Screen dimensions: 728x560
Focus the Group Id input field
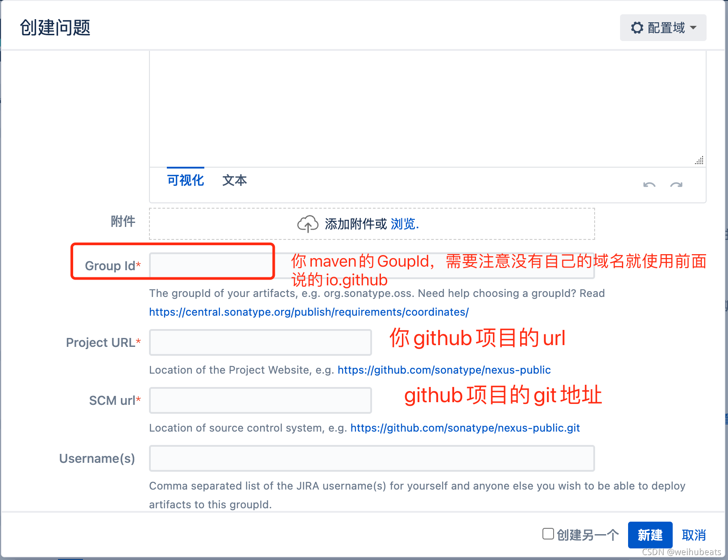pyautogui.click(x=372, y=266)
